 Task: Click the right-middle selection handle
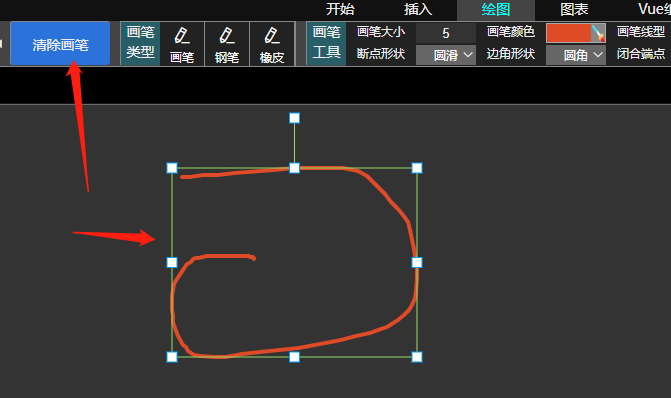[x=417, y=262]
